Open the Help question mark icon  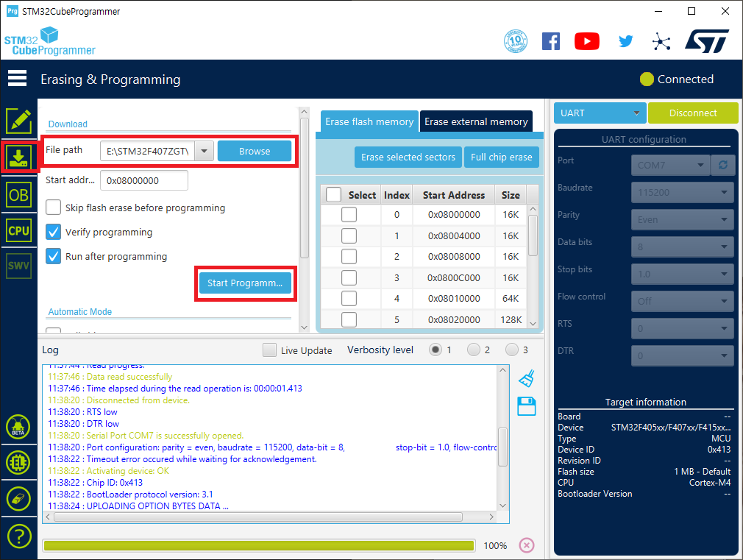(x=19, y=536)
